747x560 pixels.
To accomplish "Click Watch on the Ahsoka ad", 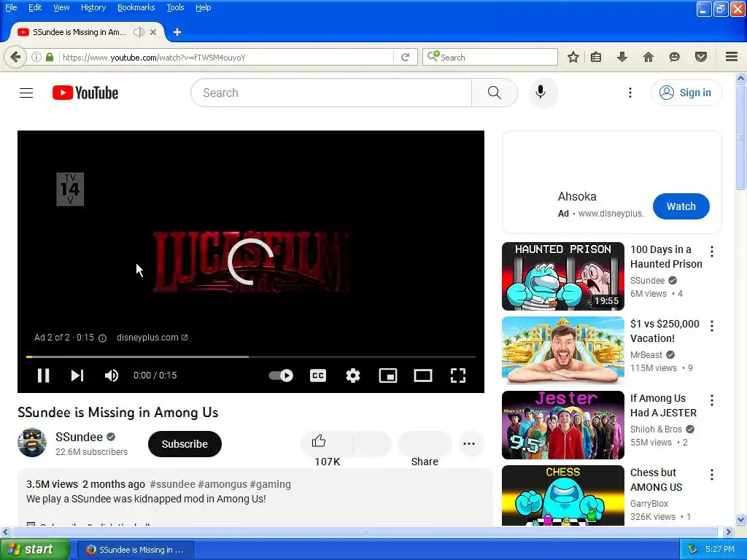I will [681, 206].
